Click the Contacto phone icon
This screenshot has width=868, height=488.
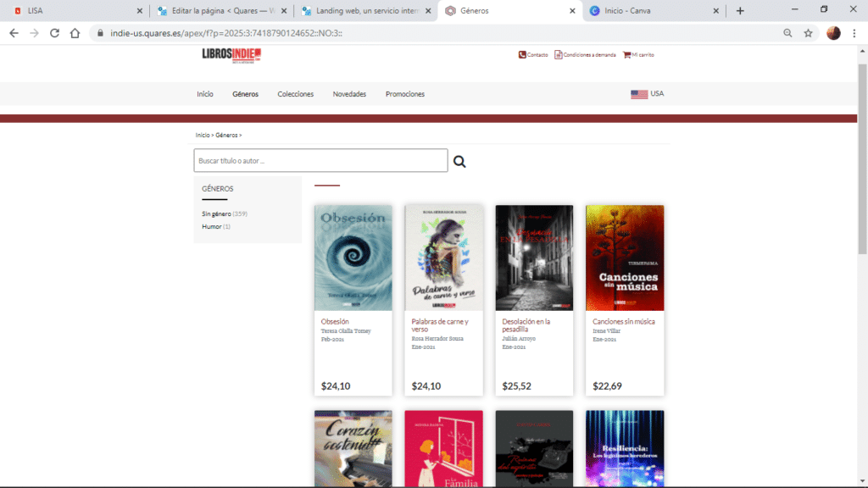pyautogui.click(x=522, y=55)
